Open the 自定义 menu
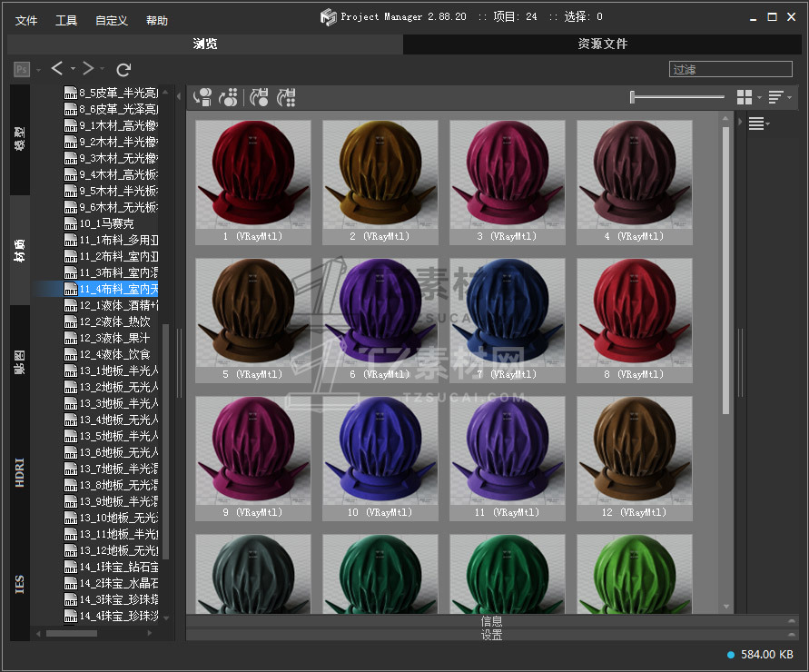The height and width of the screenshot is (672, 809). coord(111,21)
